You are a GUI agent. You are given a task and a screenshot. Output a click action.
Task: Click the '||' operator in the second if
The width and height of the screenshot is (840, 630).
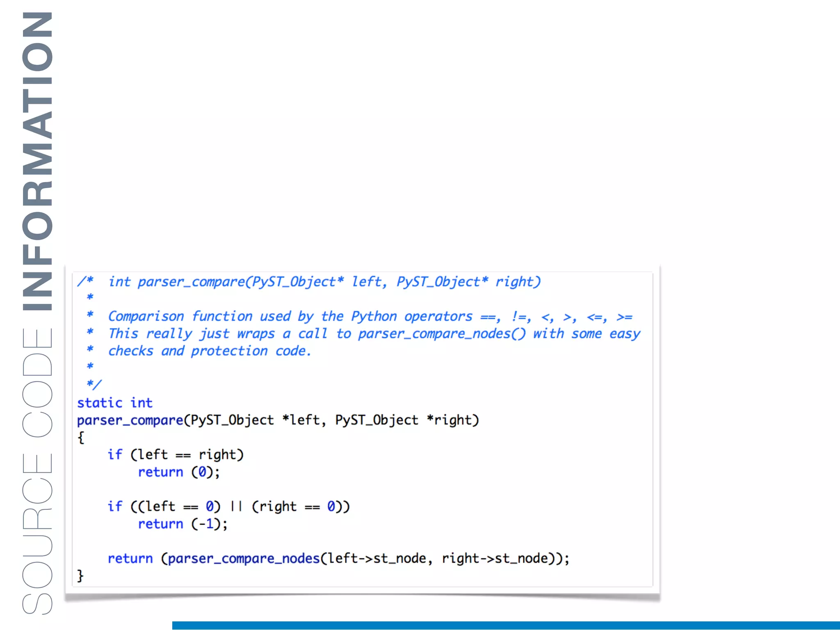236,507
